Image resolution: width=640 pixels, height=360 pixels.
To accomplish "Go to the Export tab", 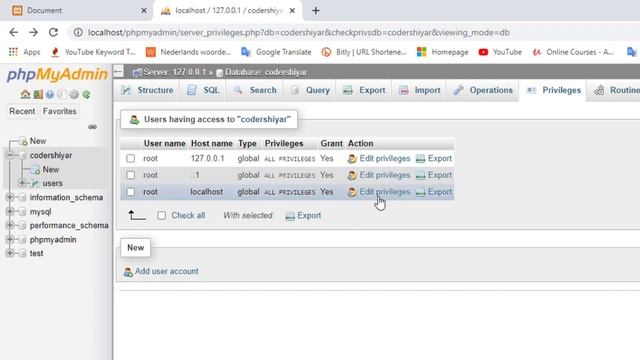I will (x=364, y=90).
